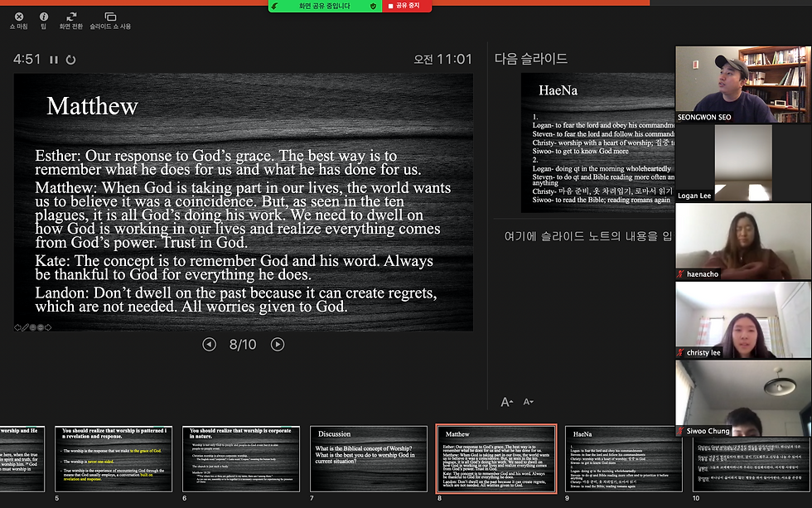Viewport: 812px width, 508px height.
Task: Click the 8/10 slide counter
Action: 243,345
